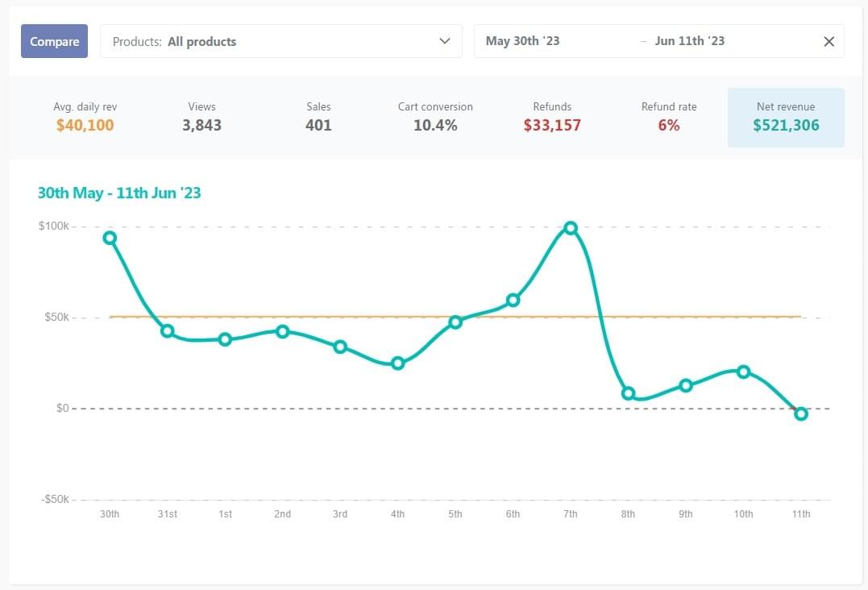Viewport: 868px width, 590px height.
Task: Click the May 30th '23 start date
Action: coord(522,41)
